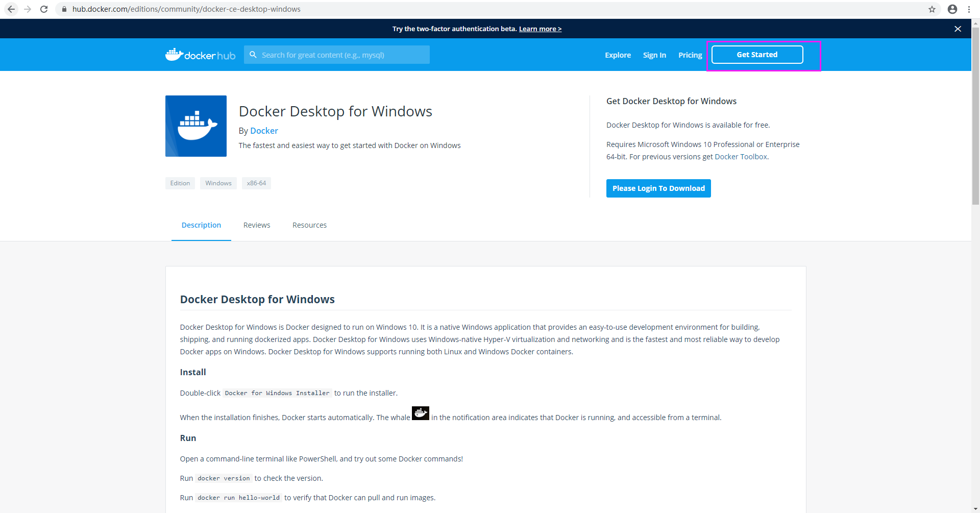Viewport: 980px width, 513px height.
Task: Click the browser bookmark star
Action: click(933, 9)
